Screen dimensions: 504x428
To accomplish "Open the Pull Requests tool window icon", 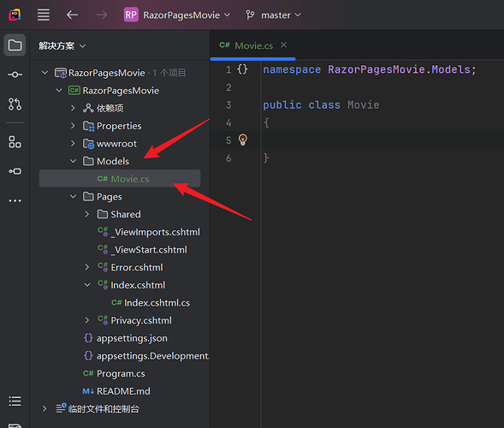I will click(x=15, y=104).
